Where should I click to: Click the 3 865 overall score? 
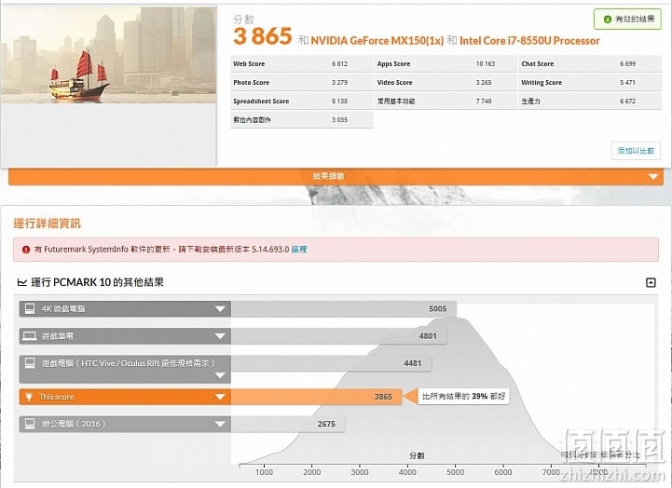(x=263, y=36)
